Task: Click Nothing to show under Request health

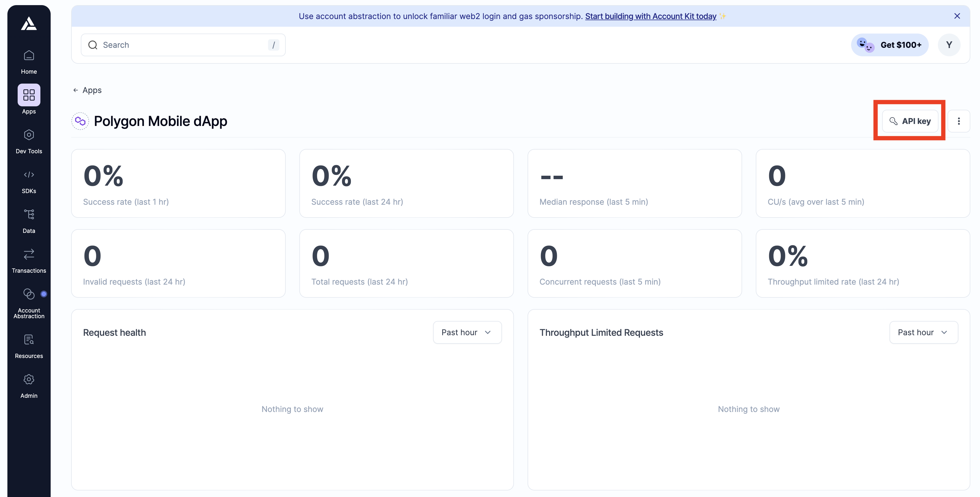Action: coord(292,409)
